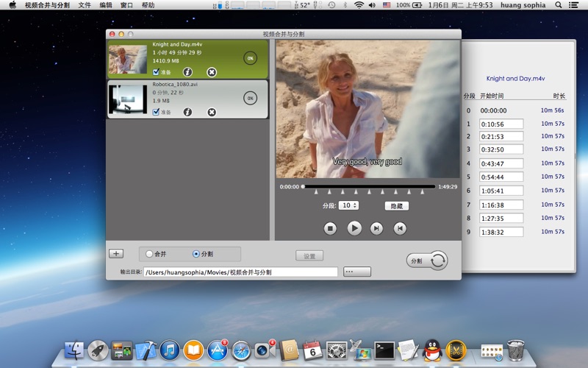The width and height of the screenshot is (588, 368).
Task: Open Launchpad rocket icon in the Dock
Action: [x=98, y=350]
